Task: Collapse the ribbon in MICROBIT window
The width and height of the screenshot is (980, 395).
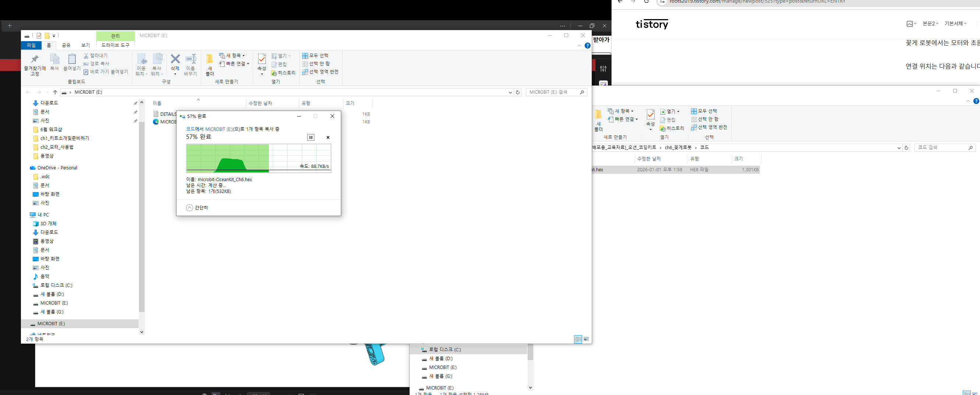Action: click(x=580, y=46)
